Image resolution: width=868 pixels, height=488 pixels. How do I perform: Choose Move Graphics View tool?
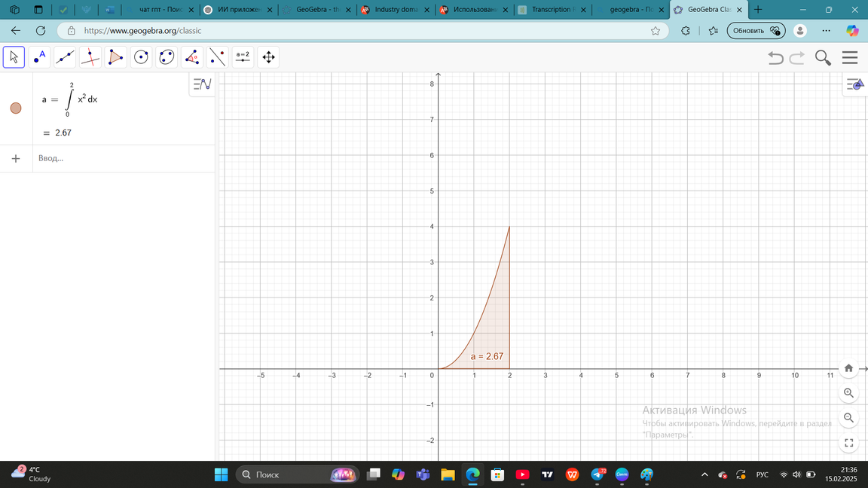click(x=268, y=57)
